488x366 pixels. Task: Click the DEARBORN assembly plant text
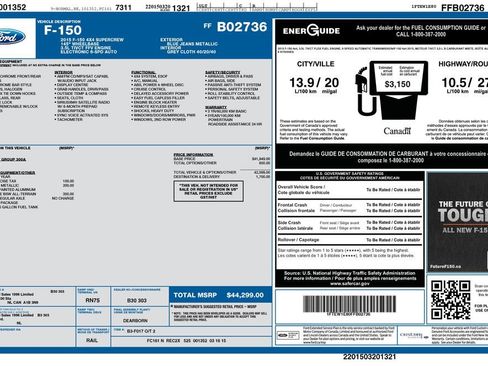click(135, 321)
